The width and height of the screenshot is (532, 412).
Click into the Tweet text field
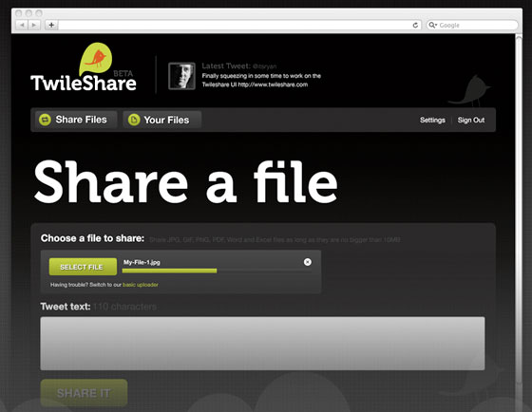(x=262, y=343)
